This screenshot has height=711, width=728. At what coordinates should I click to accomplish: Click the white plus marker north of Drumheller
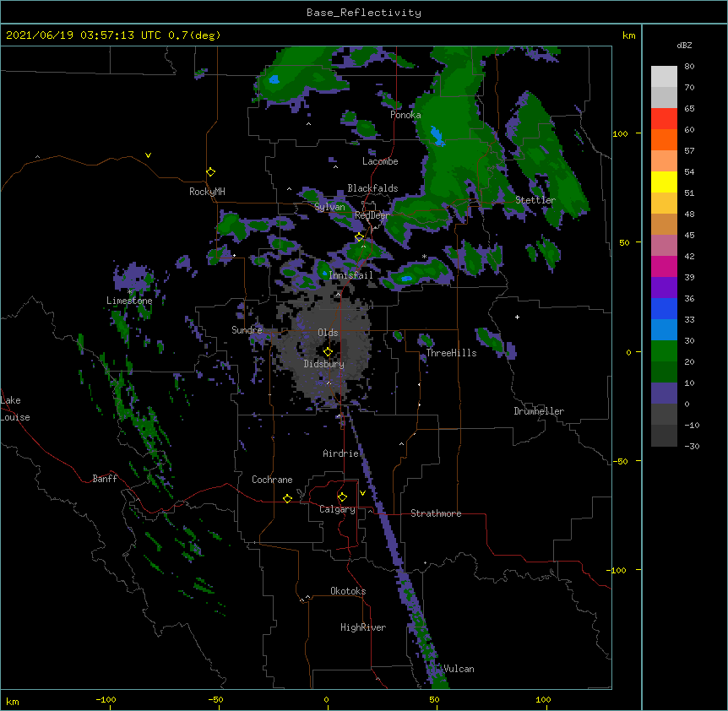(517, 317)
